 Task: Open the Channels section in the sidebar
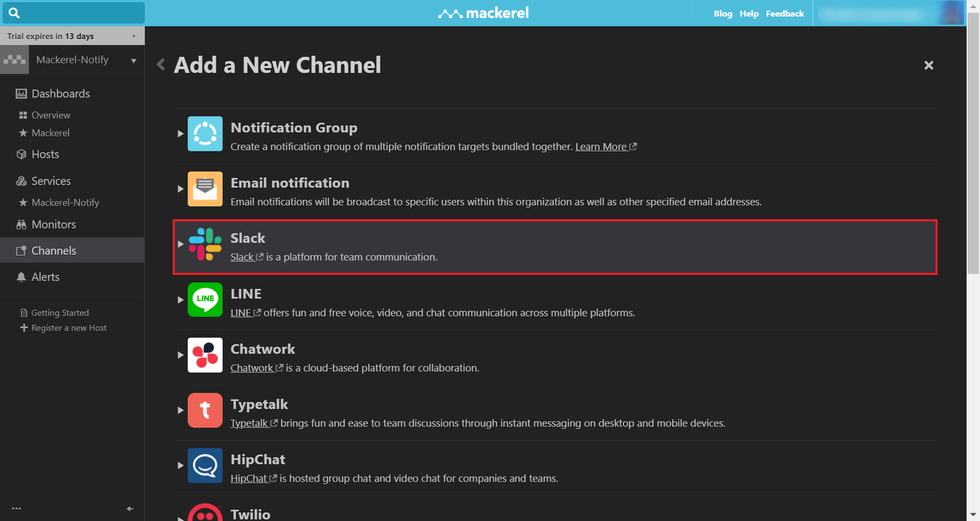click(54, 250)
